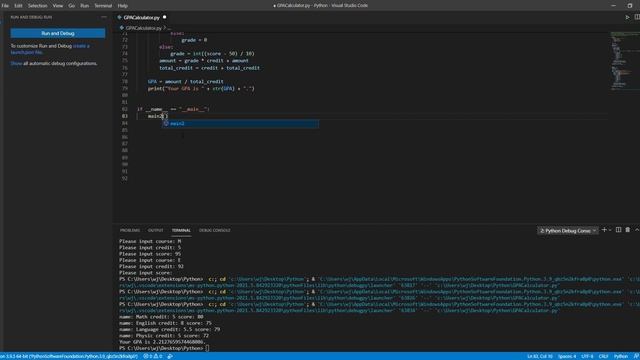This screenshot has height=360, width=640.
Task: Click the GPA = amount / total_credit code line
Action: coord(186,82)
